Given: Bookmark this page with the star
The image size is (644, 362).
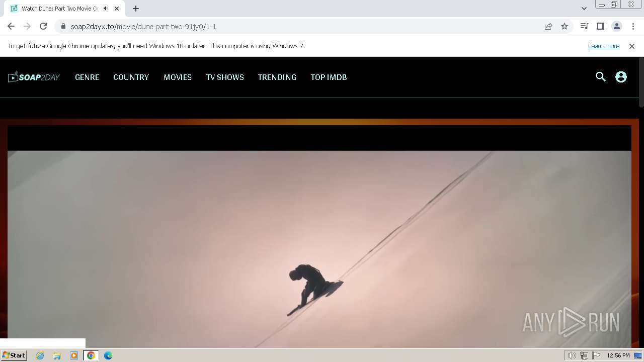Looking at the screenshot, I should [x=565, y=26].
